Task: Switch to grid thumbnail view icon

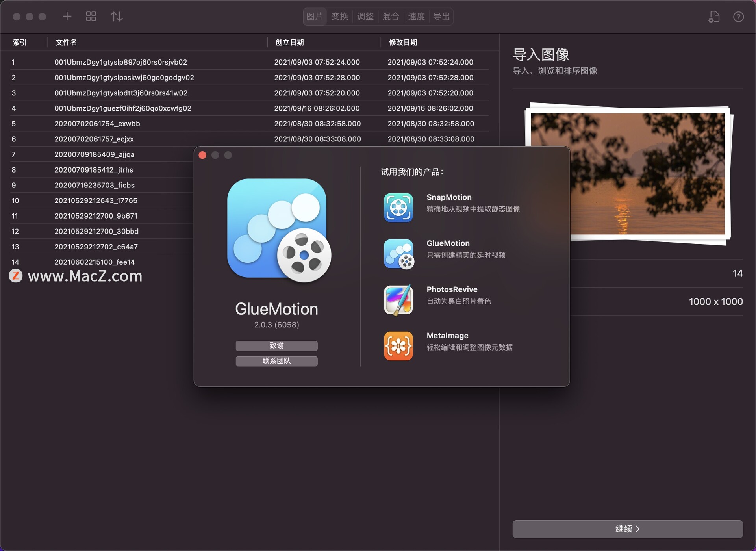Action: tap(91, 16)
